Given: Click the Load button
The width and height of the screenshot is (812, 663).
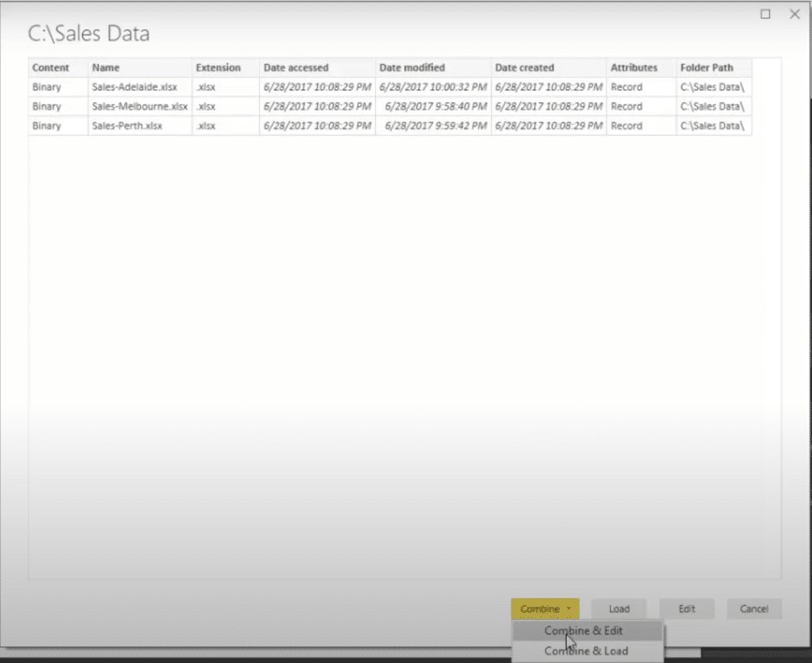Looking at the screenshot, I should click(x=619, y=609).
